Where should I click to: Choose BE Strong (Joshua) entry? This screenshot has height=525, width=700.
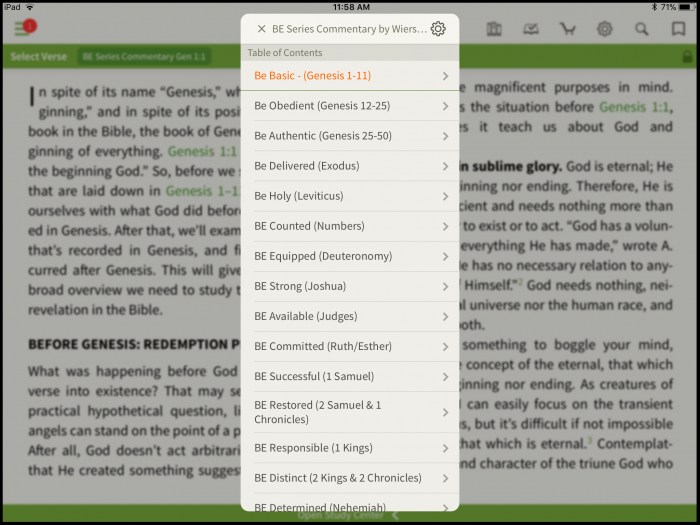(350, 286)
